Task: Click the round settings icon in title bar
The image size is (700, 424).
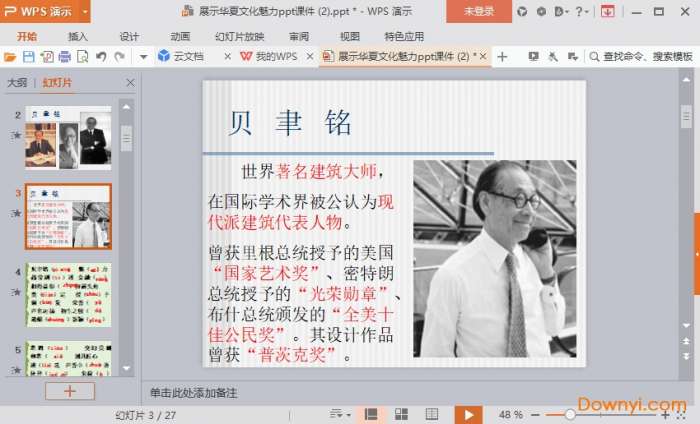Action: pos(541,12)
